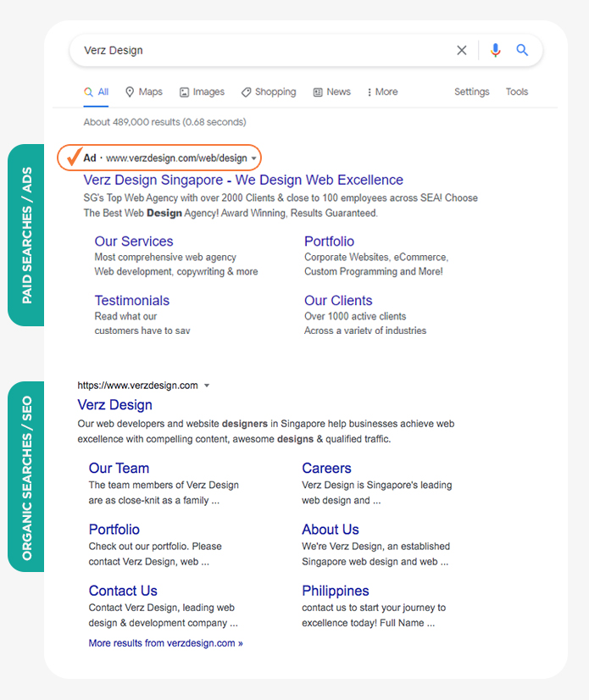The width and height of the screenshot is (589, 700).
Task: Open the Our Services ad sitelink
Action: click(134, 241)
